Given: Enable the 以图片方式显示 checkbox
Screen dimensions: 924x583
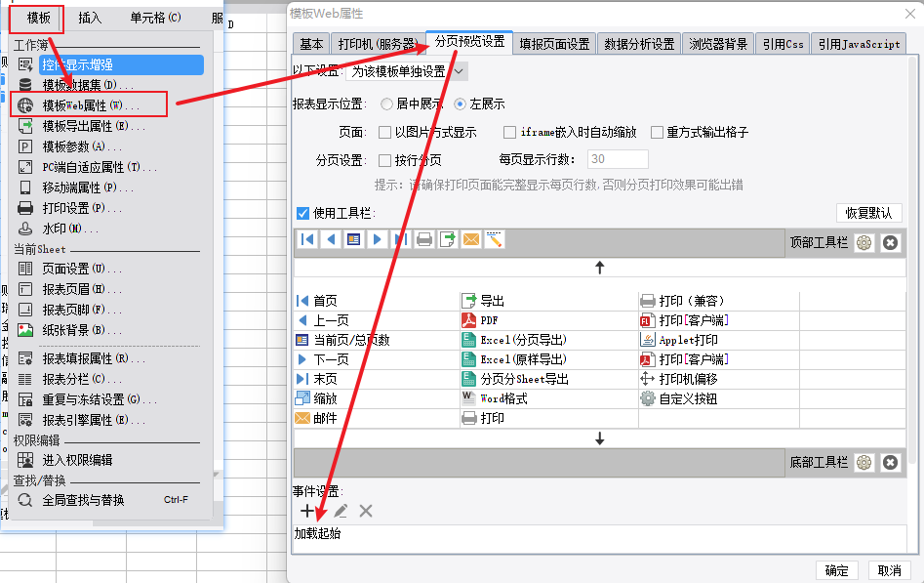Looking at the screenshot, I should click(x=384, y=132).
